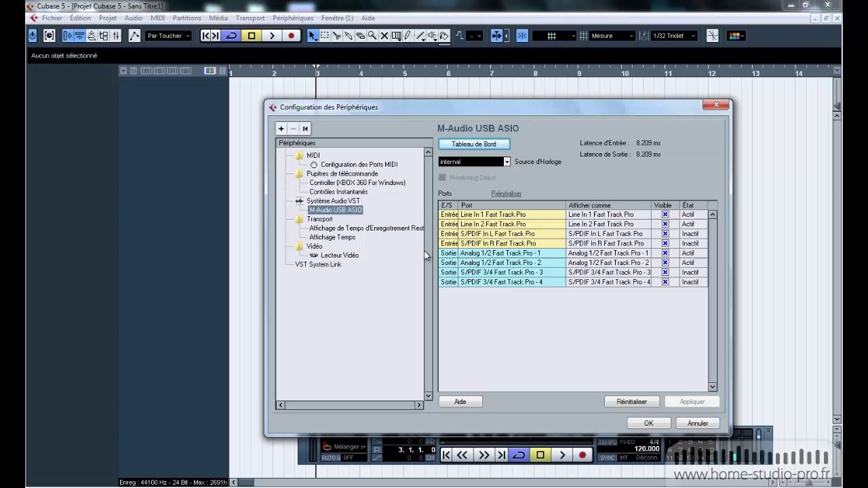The width and height of the screenshot is (868, 488).
Task: Toggle Visible checkbox for Line In 1
Action: click(x=665, y=215)
